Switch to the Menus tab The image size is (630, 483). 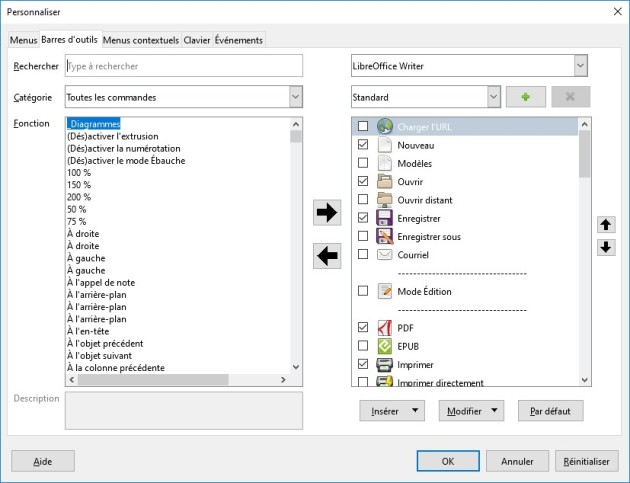click(x=23, y=40)
